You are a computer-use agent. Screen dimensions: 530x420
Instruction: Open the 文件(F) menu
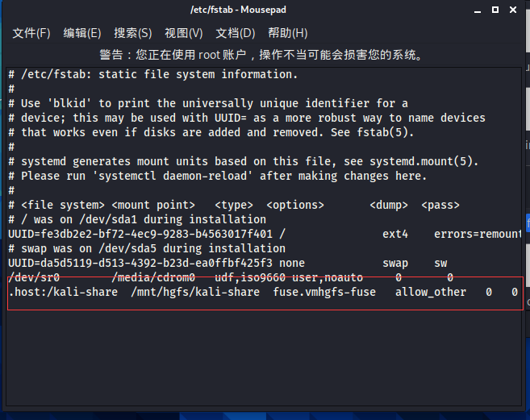click(31, 33)
